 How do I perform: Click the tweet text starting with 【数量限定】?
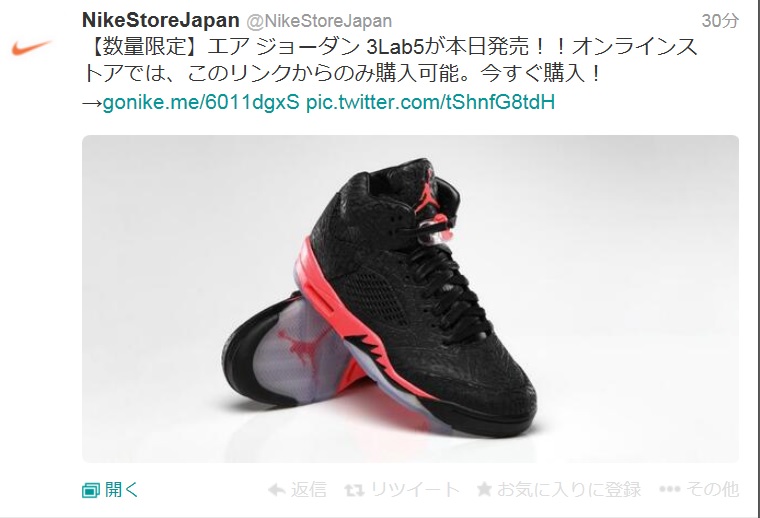(x=390, y=61)
